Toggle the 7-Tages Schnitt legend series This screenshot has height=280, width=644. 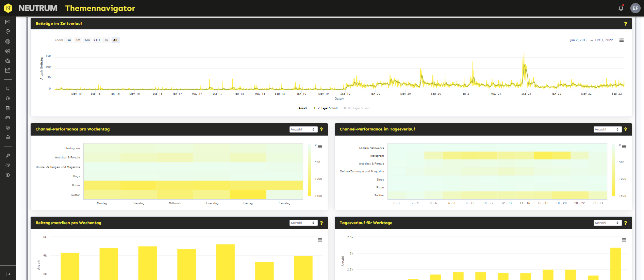pos(325,108)
